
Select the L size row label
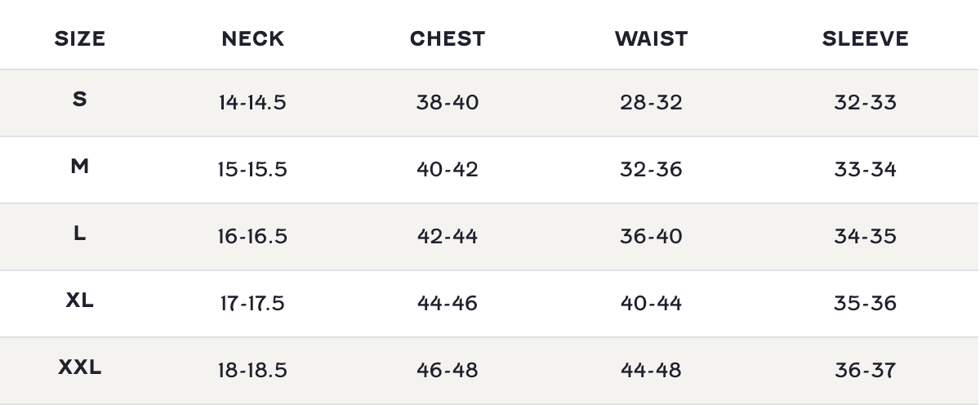coord(79,234)
